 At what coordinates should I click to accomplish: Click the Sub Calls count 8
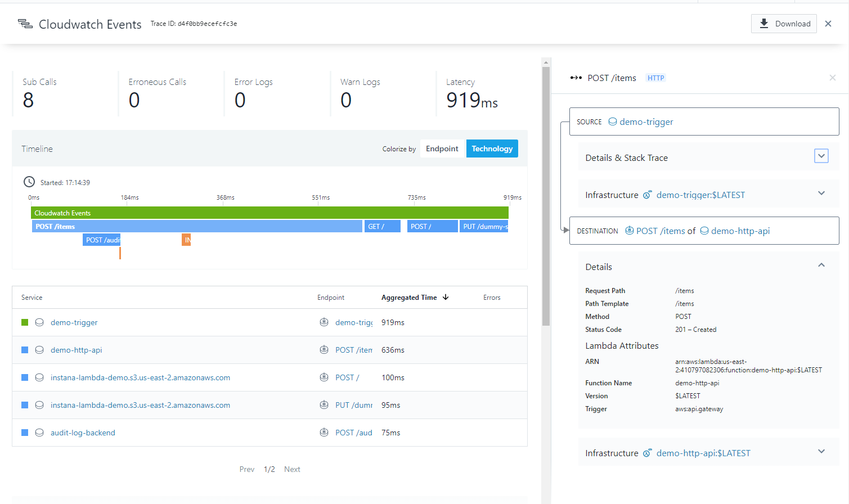tap(28, 100)
